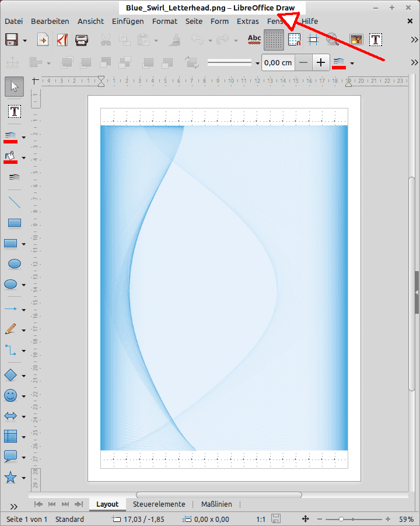The width and height of the screenshot is (420, 526).
Task: Switch to the Maßlinien layer tab
Action: [216, 504]
